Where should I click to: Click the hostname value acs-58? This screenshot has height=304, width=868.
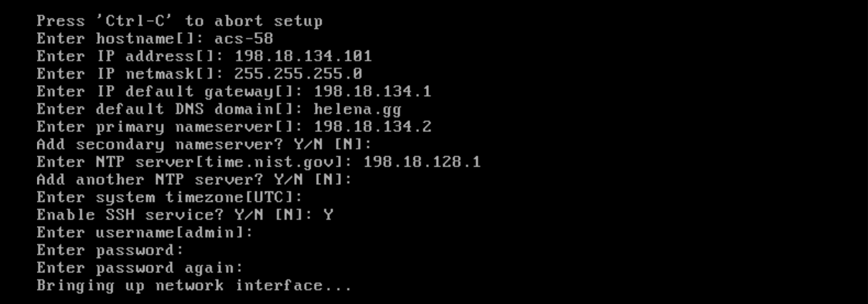point(243,38)
